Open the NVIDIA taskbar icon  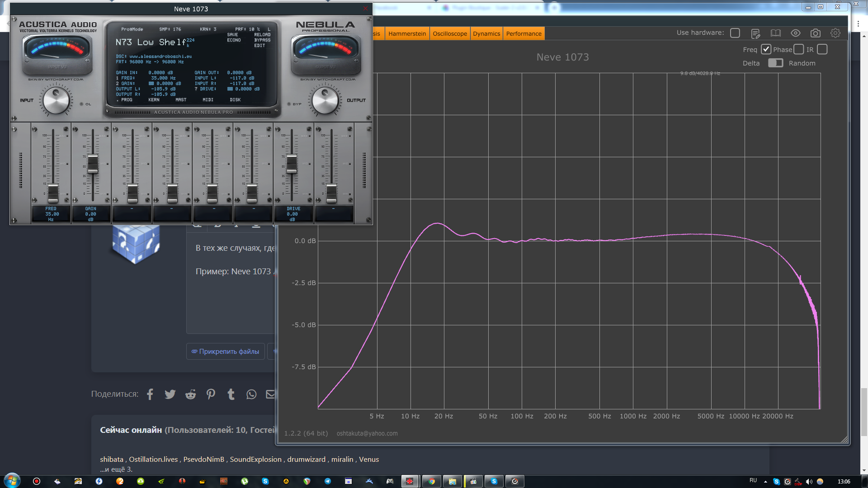coord(161,481)
